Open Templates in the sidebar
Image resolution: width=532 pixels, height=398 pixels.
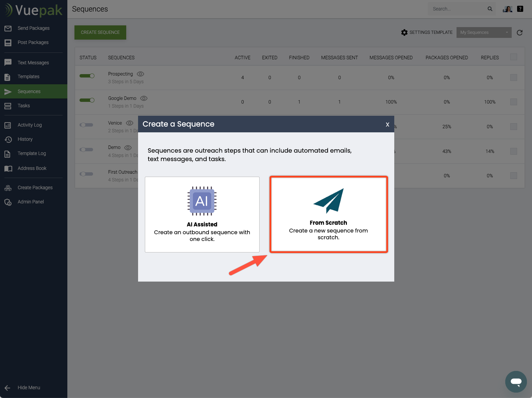click(28, 76)
